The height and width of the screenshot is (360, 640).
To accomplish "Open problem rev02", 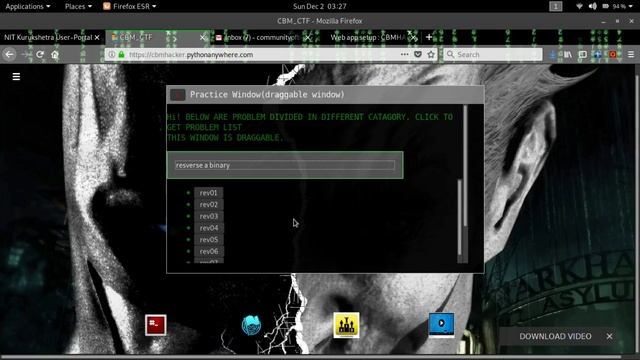I will [209, 204].
